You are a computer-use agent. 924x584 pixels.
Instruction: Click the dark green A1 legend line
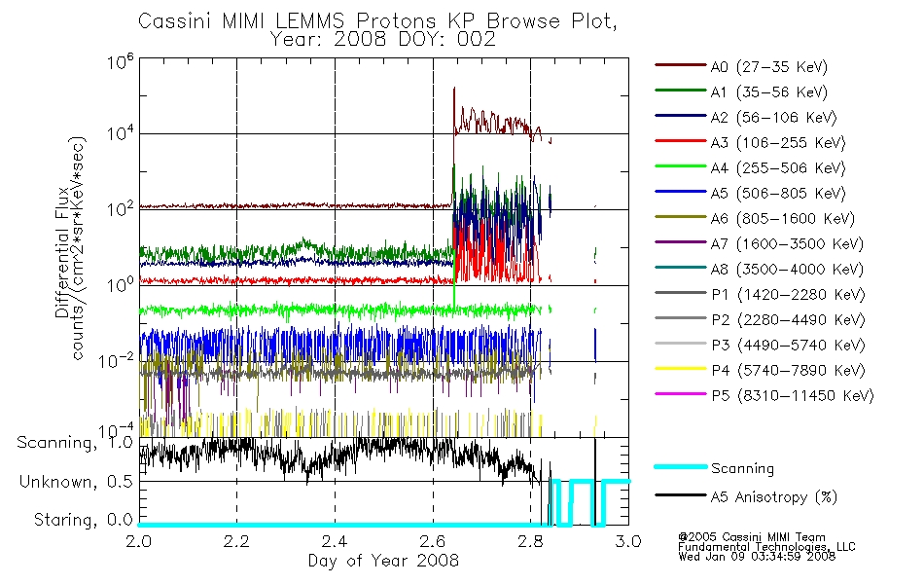tap(680, 91)
